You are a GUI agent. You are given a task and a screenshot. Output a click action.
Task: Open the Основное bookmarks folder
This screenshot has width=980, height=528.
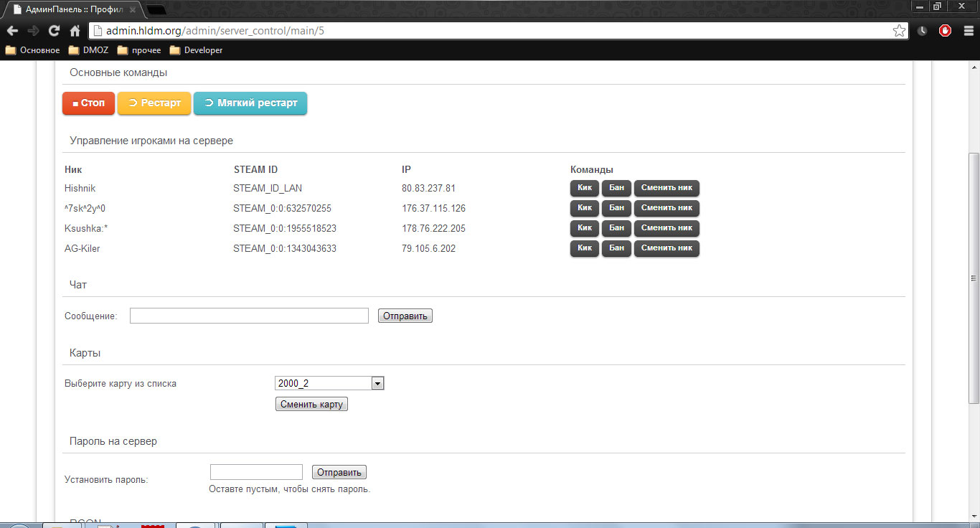click(x=33, y=50)
